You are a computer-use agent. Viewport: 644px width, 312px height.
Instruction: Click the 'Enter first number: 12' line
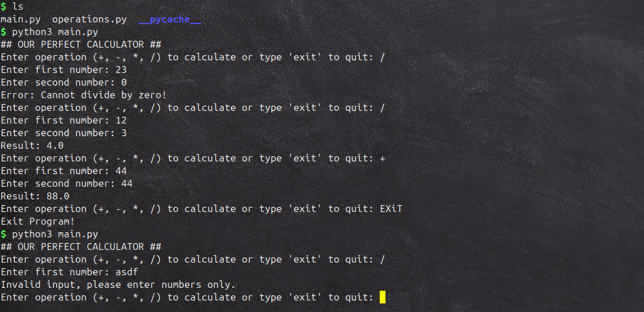coord(64,120)
